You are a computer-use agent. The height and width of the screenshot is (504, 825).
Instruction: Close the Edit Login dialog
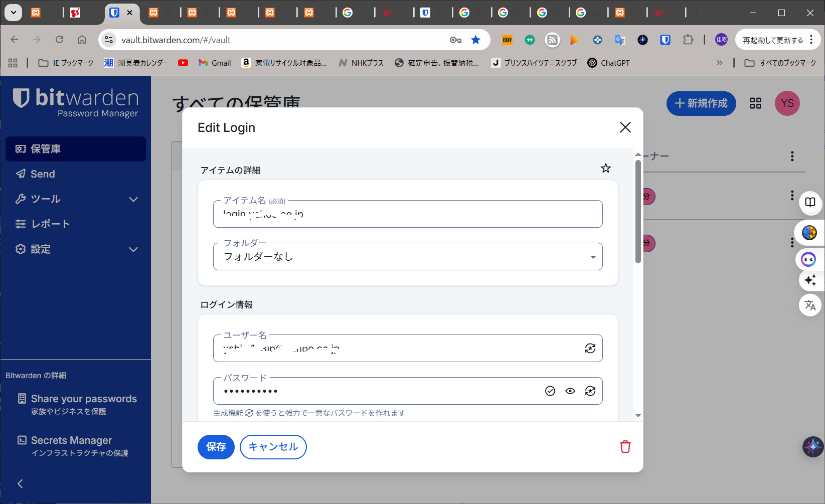click(x=625, y=127)
